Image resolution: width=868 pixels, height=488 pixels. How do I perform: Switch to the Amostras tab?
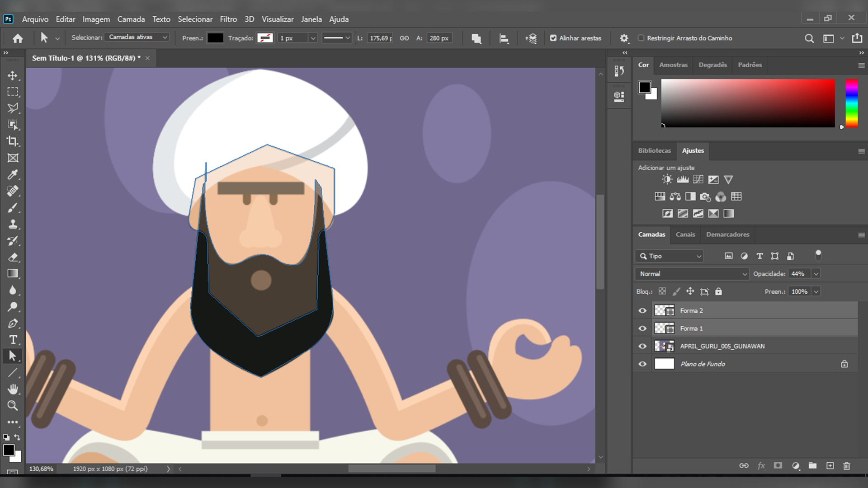click(x=673, y=65)
